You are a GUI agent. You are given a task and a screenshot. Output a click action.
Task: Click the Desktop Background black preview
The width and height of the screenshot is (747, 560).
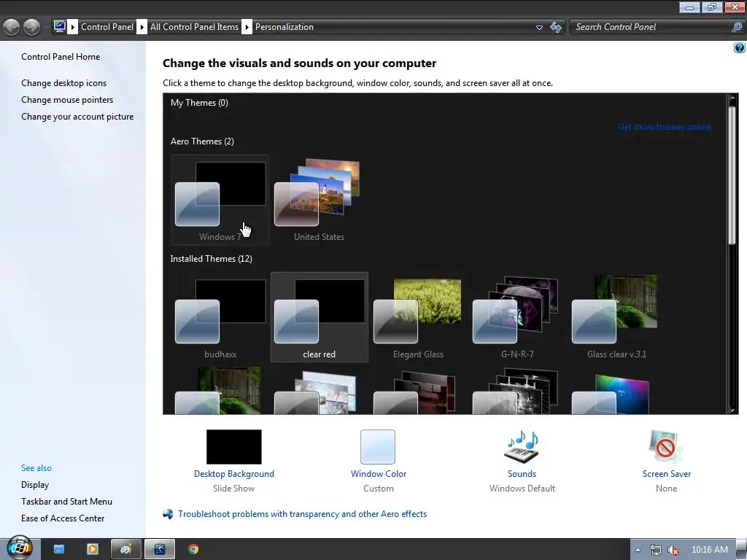(x=234, y=447)
